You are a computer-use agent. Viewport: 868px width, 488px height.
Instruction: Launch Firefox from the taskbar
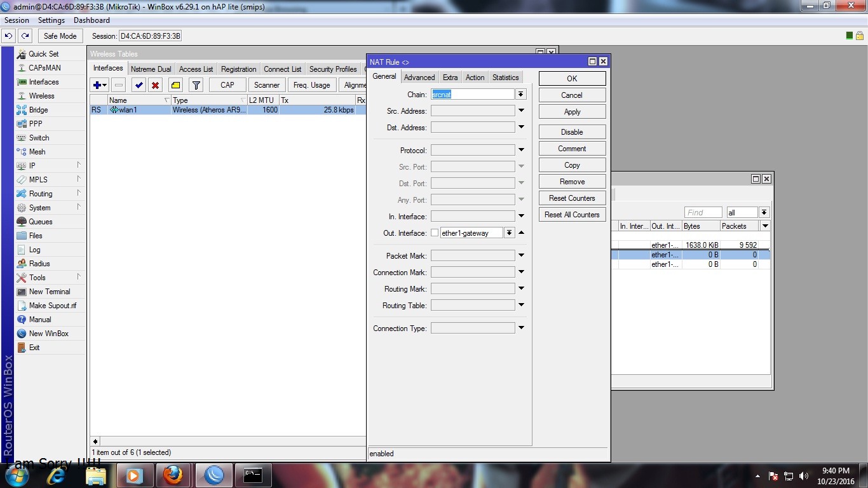173,475
